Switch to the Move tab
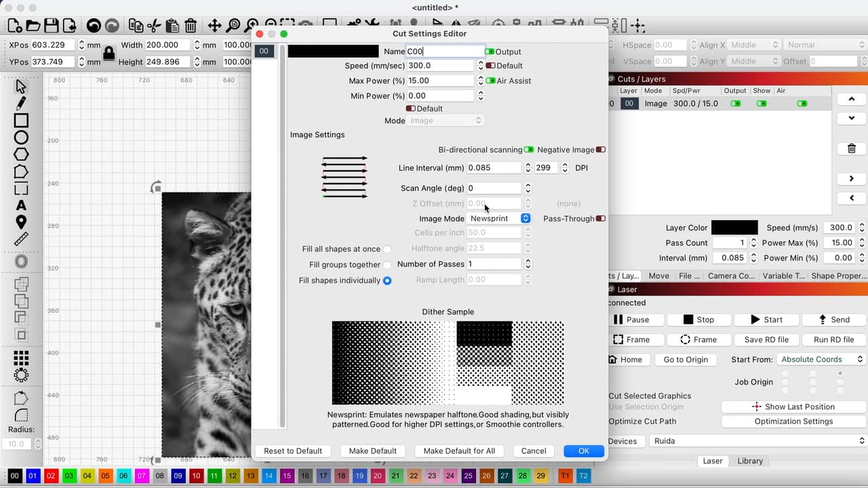 [x=658, y=276]
